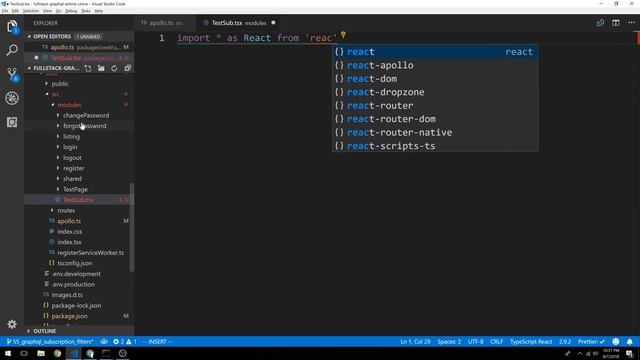Expand the Outline section

[x=44, y=331]
